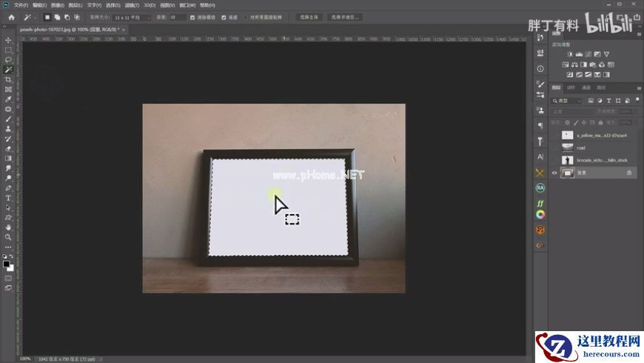Open layer filter type dropdown
This screenshot has height=363, width=644.
(x=567, y=101)
